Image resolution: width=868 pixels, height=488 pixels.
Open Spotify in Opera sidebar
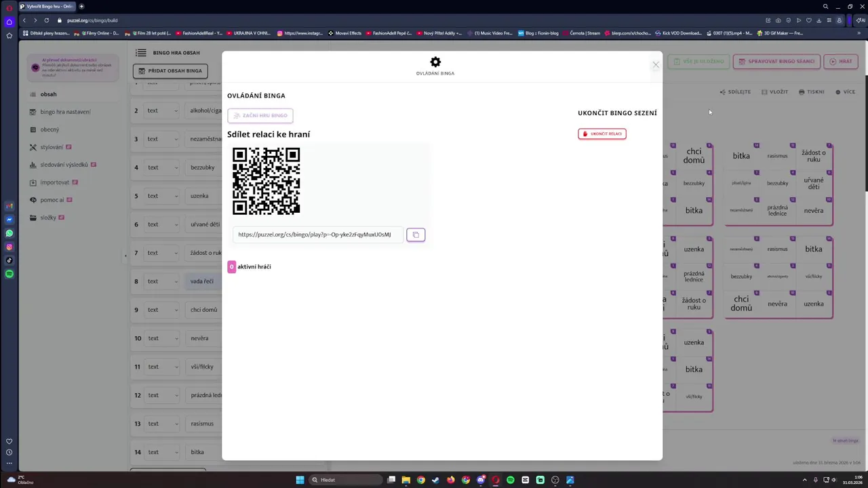click(x=9, y=274)
